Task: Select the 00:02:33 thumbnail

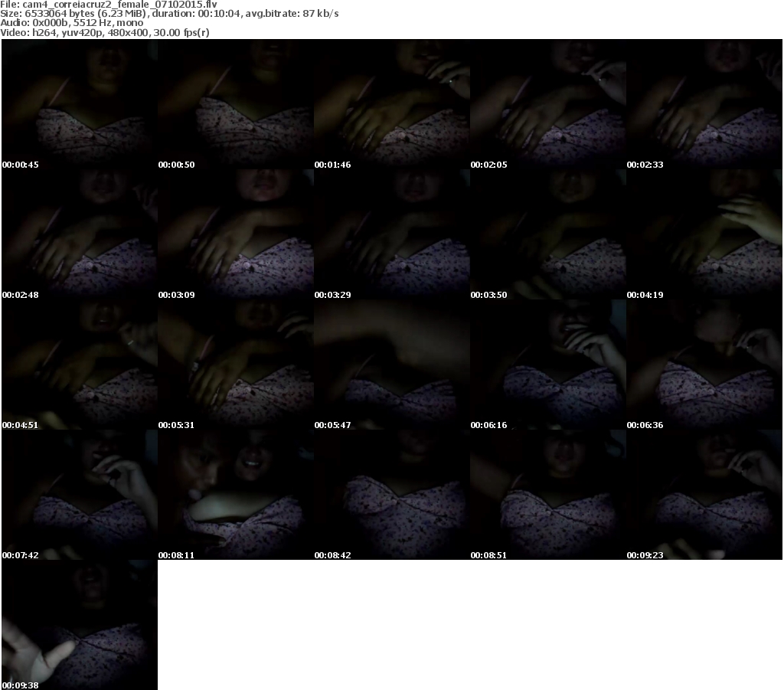Action: point(704,104)
